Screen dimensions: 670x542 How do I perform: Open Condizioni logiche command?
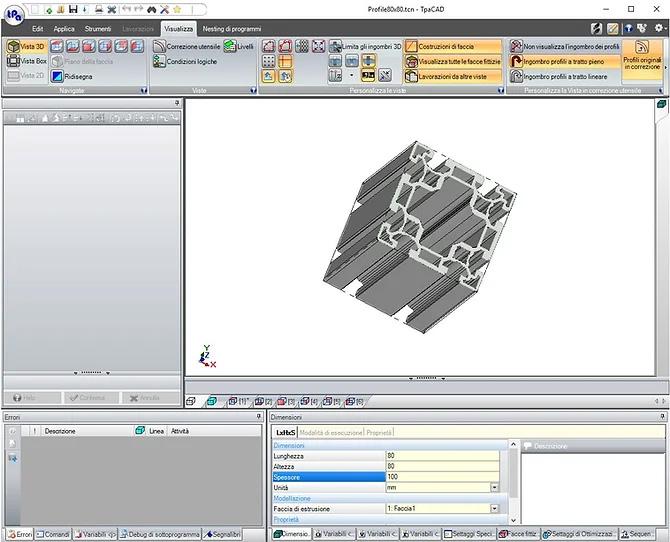tap(185, 62)
